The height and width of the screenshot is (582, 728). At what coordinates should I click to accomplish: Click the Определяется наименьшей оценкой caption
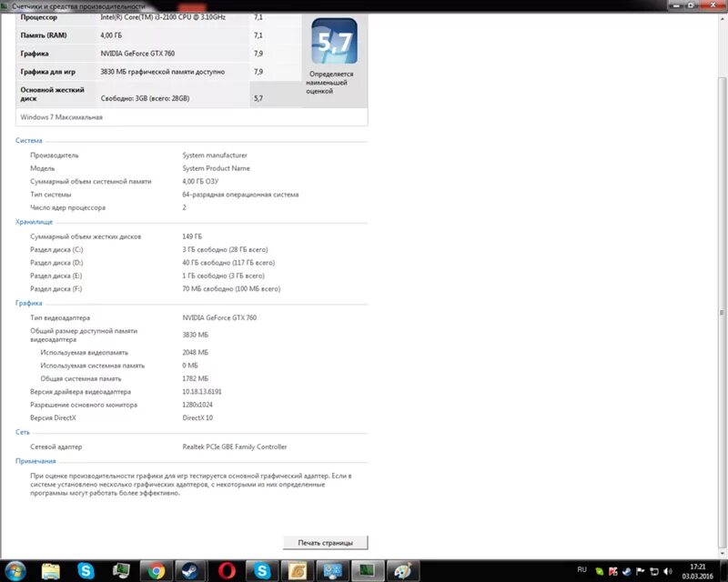(x=329, y=83)
